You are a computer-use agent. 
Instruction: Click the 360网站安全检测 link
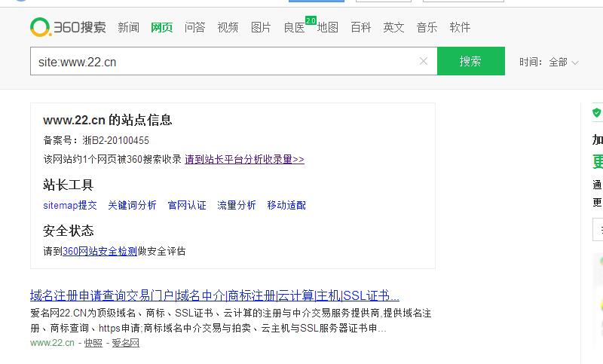pos(100,251)
